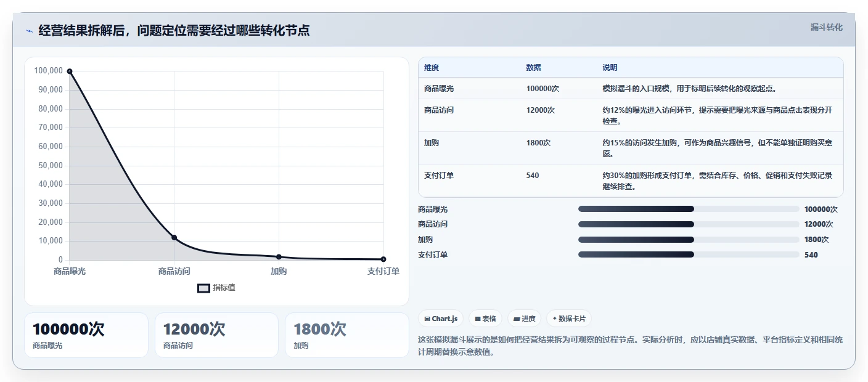Click the 维度 table column header
Viewport: 868px width, 382px height.
[x=432, y=68]
